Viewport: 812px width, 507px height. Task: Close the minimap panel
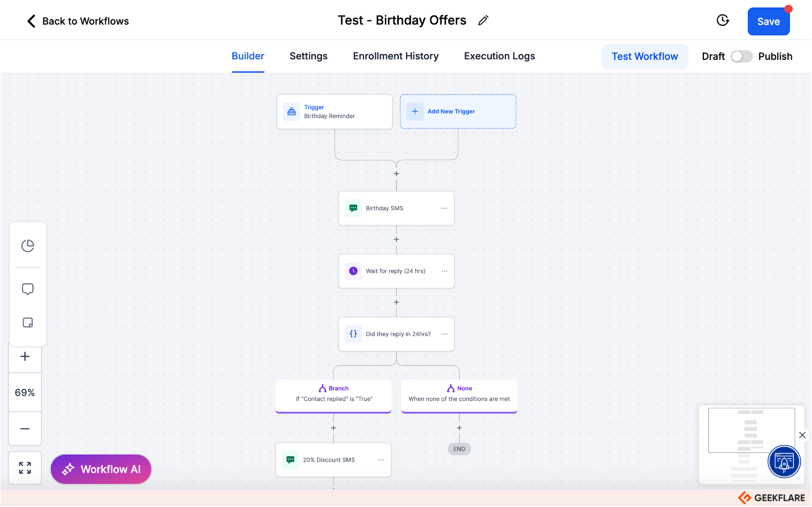coord(802,435)
